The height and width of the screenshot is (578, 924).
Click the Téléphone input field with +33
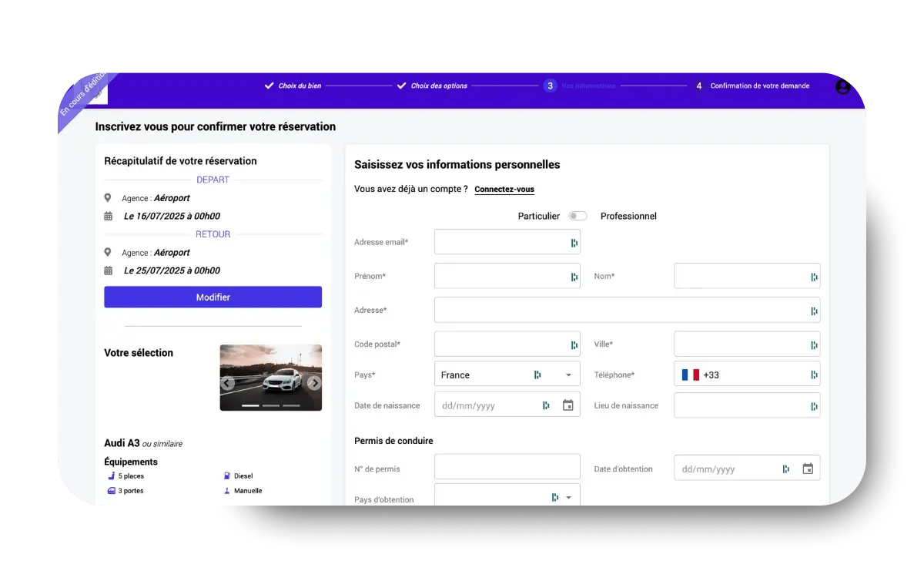pos(747,375)
